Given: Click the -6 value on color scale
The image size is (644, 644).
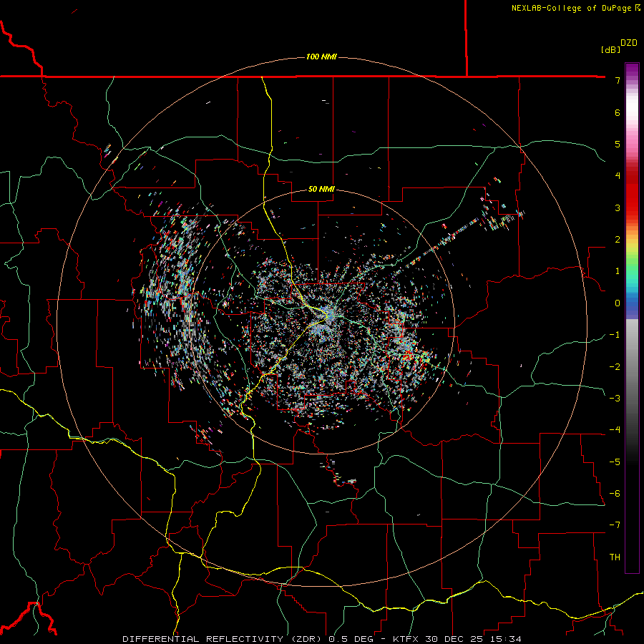Looking at the screenshot, I should (x=615, y=494).
